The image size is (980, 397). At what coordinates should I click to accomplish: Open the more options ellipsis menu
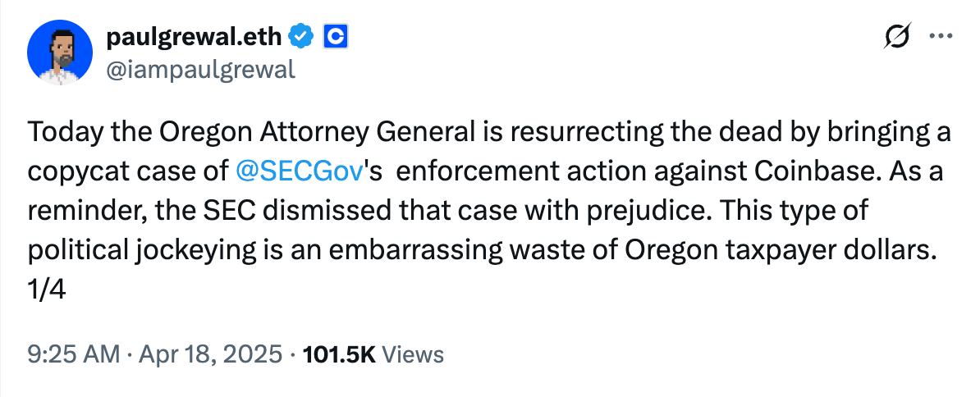[939, 37]
